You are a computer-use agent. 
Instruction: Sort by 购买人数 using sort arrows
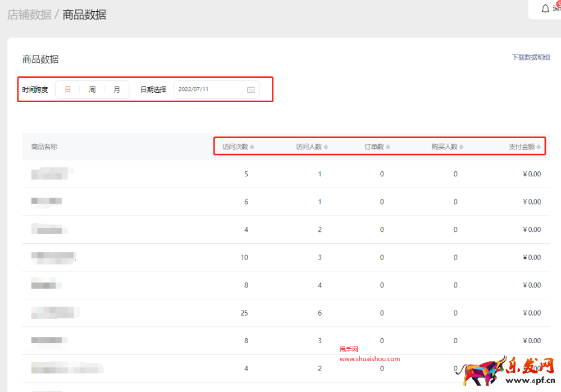tap(462, 147)
